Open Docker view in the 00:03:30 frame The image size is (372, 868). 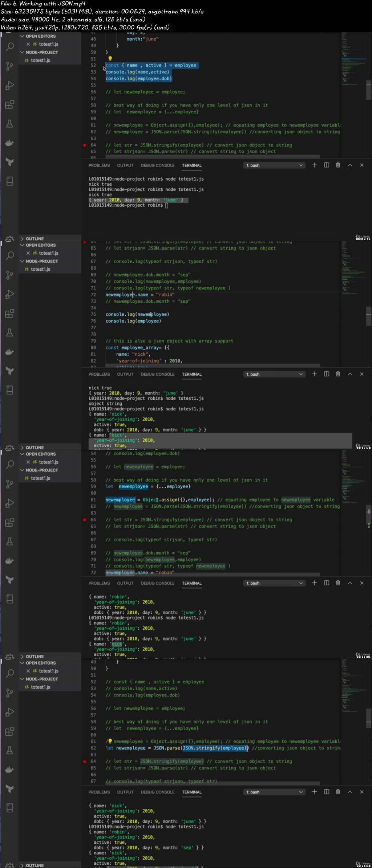(10, 352)
